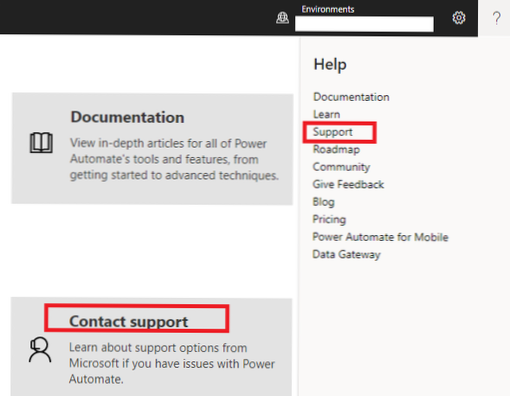Click 'View in-depth articles' description text
The height and width of the screenshot is (396, 510).
pos(174,159)
